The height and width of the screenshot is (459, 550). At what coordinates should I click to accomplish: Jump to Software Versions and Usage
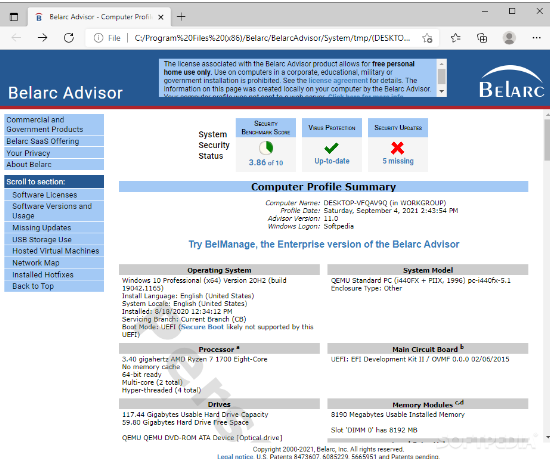tap(54, 211)
